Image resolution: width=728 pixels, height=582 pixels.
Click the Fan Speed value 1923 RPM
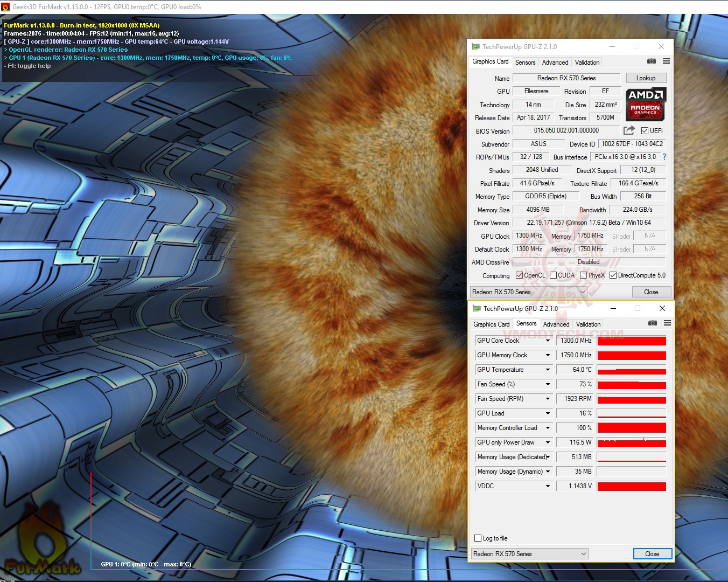[575, 399]
